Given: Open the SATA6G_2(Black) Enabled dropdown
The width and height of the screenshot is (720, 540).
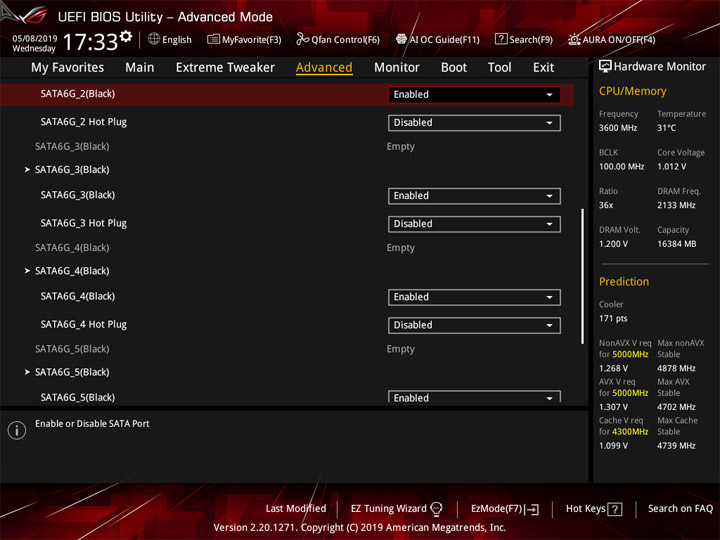Looking at the screenshot, I should click(474, 95).
